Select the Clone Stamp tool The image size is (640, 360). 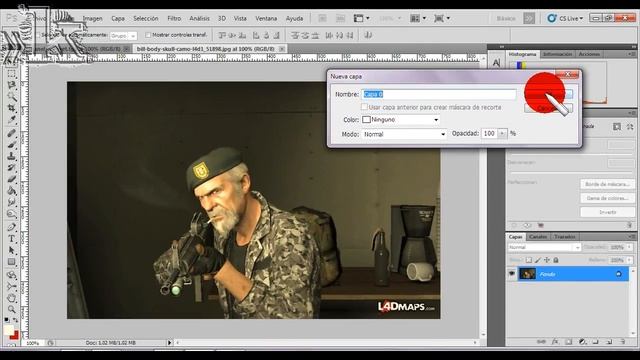click(x=11, y=156)
